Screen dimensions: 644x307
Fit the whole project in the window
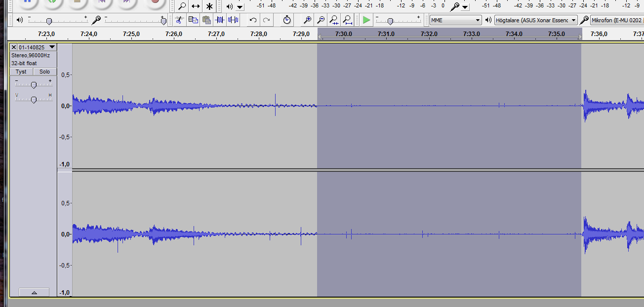pyautogui.click(x=348, y=20)
